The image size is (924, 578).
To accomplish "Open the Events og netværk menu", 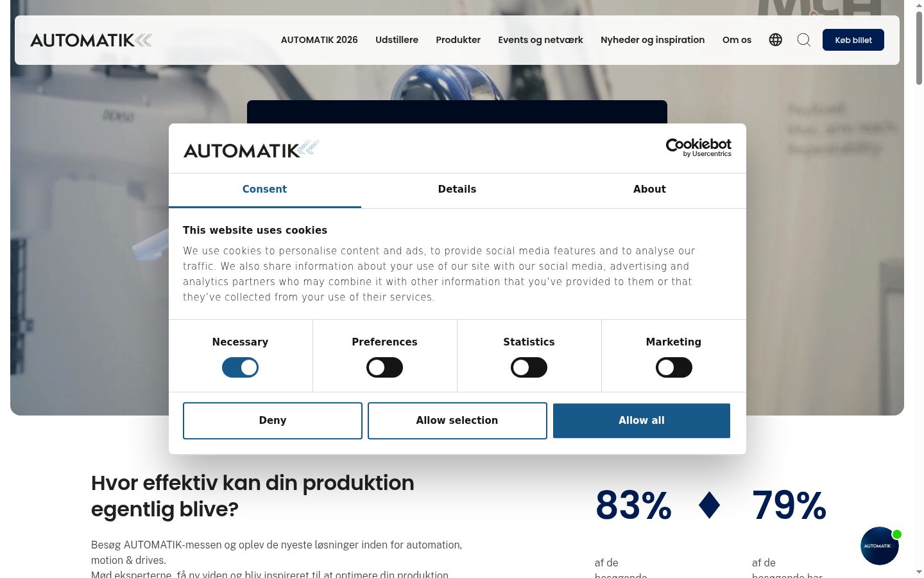I will coord(540,40).
